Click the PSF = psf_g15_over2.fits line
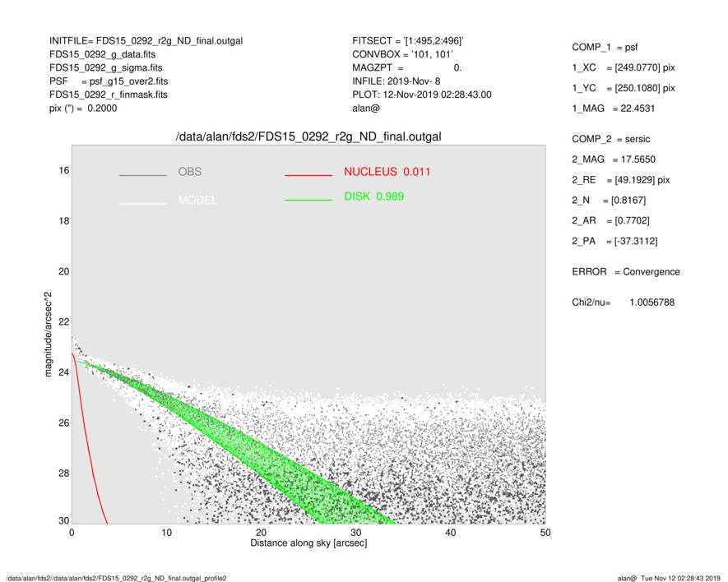The width and height of the screenshot is (728, 582). tap(109, 81)
